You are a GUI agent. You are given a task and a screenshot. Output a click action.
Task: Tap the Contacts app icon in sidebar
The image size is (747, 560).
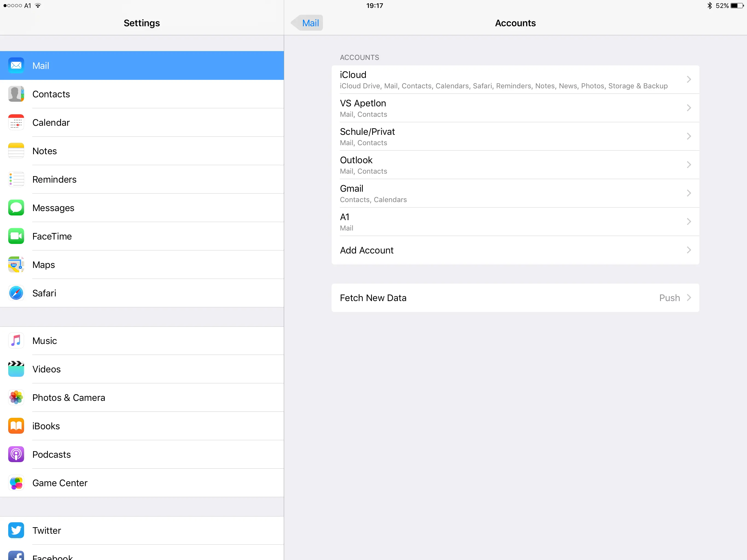(16, 94)
